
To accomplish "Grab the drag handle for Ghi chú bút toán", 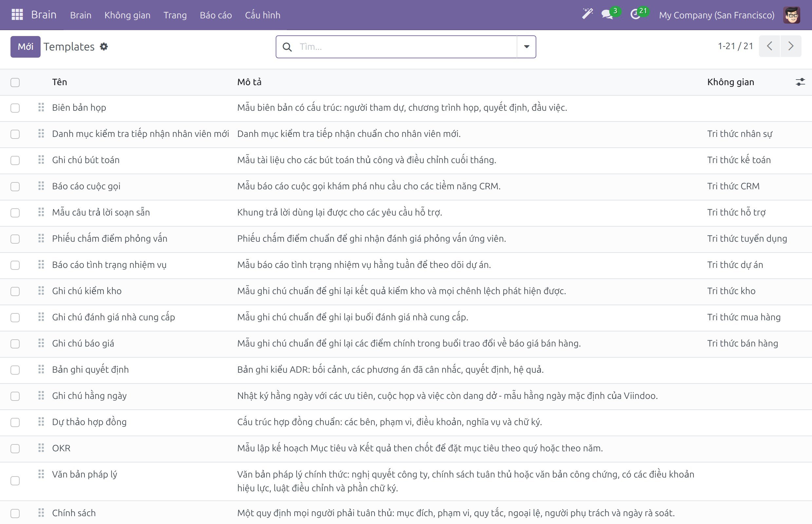I will 41,160.
